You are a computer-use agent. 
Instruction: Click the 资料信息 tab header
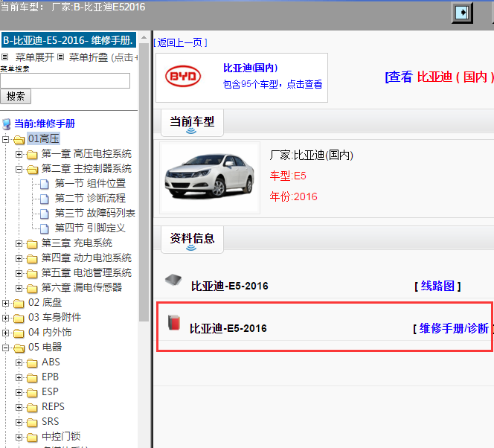pyautogui.click(x=192, y=239)
